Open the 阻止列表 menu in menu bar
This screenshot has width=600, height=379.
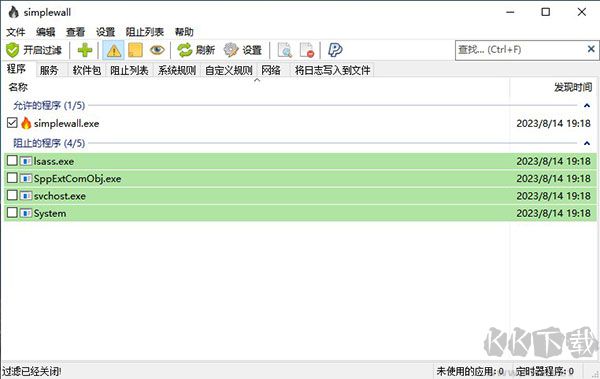click(x=145, y=32)
